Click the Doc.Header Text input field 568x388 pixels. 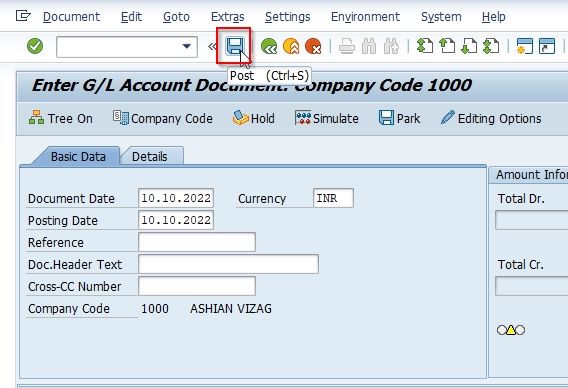(x=228, y=264)
